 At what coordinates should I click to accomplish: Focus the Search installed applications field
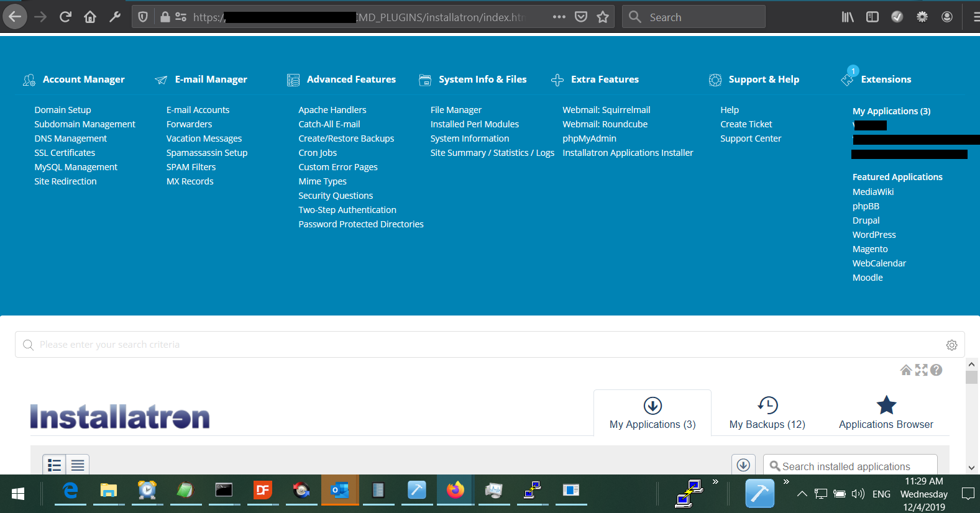(x=850, y=466)
